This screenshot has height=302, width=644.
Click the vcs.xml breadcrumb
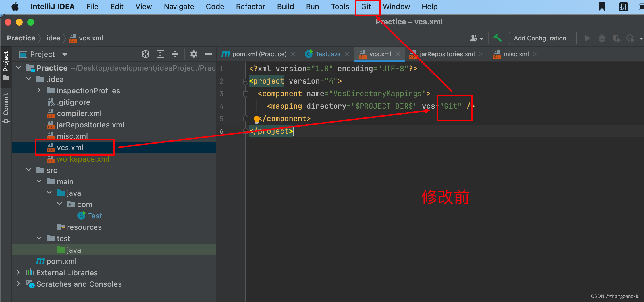pos(86,38)
